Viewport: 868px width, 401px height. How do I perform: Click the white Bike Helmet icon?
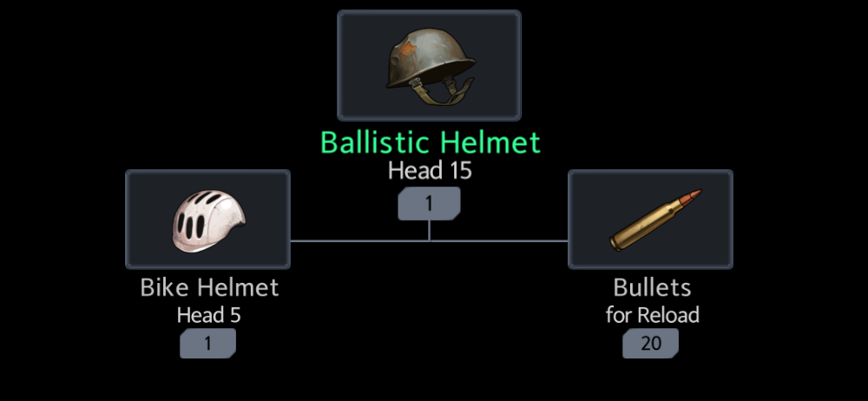click(208, 220)
